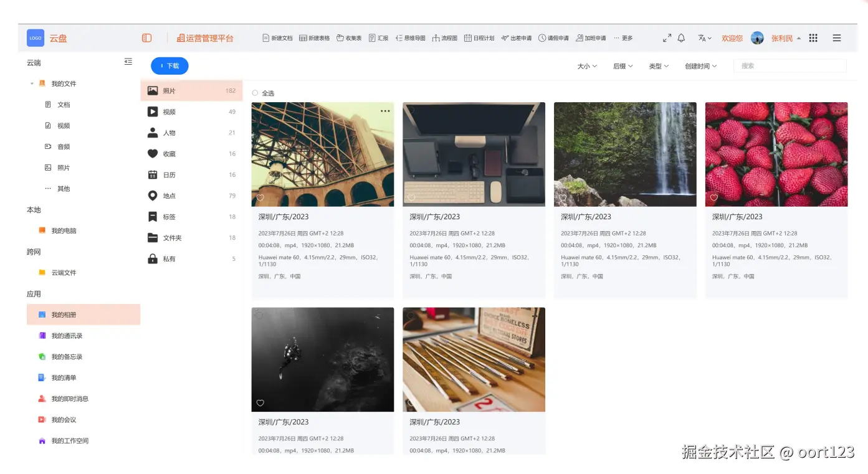Select the 人物 album category
Viewport: 868px width, 474px height.
[x=191, y=133]
